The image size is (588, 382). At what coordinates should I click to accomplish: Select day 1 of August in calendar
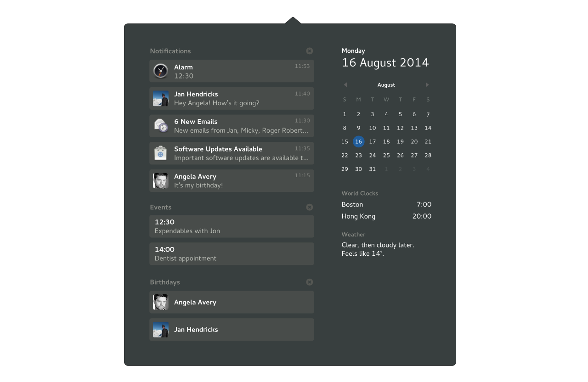click(345, 114)
